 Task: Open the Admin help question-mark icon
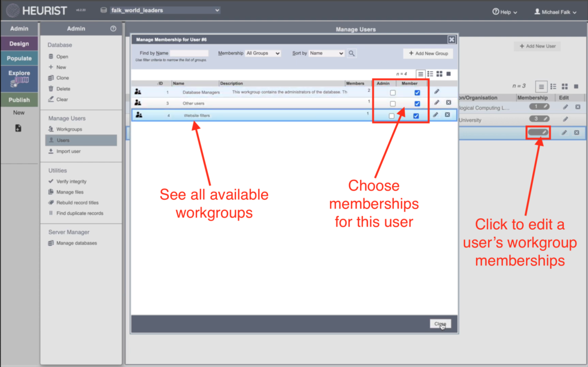[113, 29]
